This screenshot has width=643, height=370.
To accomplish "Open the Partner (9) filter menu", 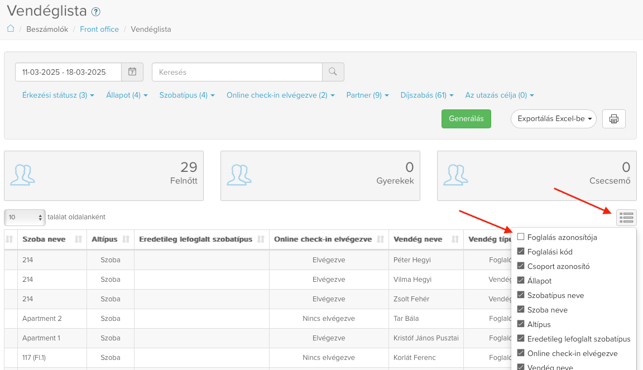I will click(367, 95).
